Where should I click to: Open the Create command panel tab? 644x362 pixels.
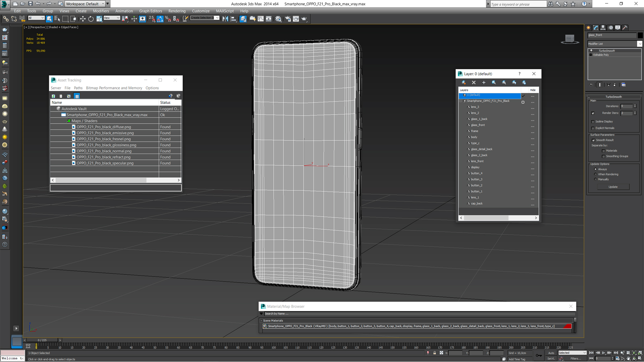point(589,28)
